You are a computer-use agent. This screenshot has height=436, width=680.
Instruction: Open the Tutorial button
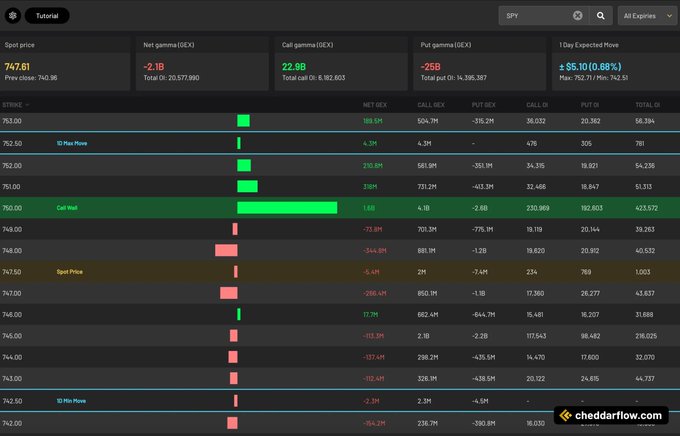(47, 16)
